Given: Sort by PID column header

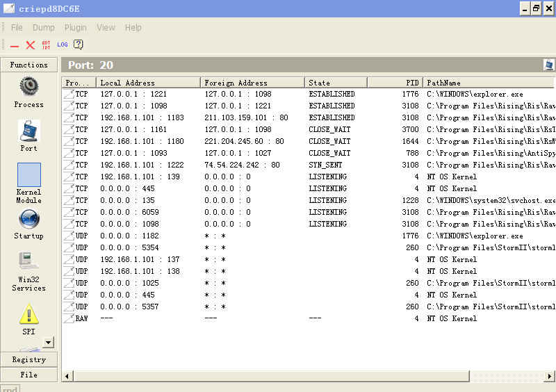Looking at the screenshot, I should [x=395, y=83].
